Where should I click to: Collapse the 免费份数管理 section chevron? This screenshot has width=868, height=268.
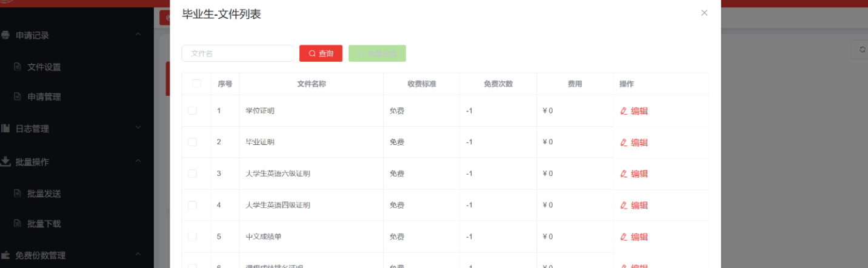138,255
